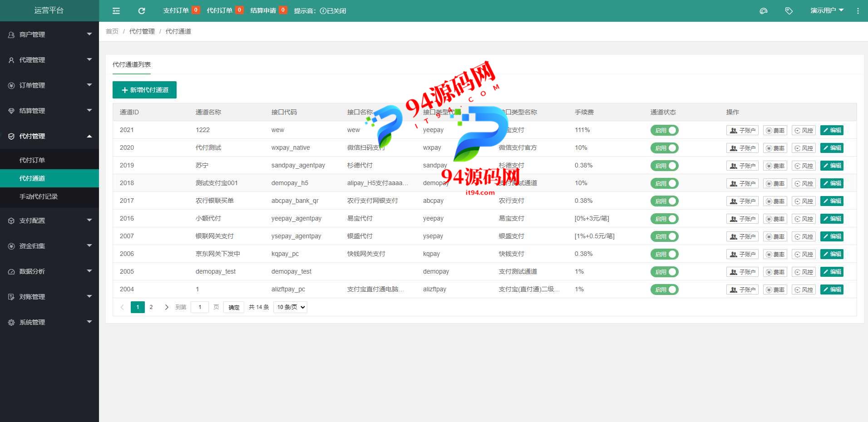The height and width of the screenshot is (422, 868).
Task: Click 确定 to jump to page
Action: coord(234,307)
